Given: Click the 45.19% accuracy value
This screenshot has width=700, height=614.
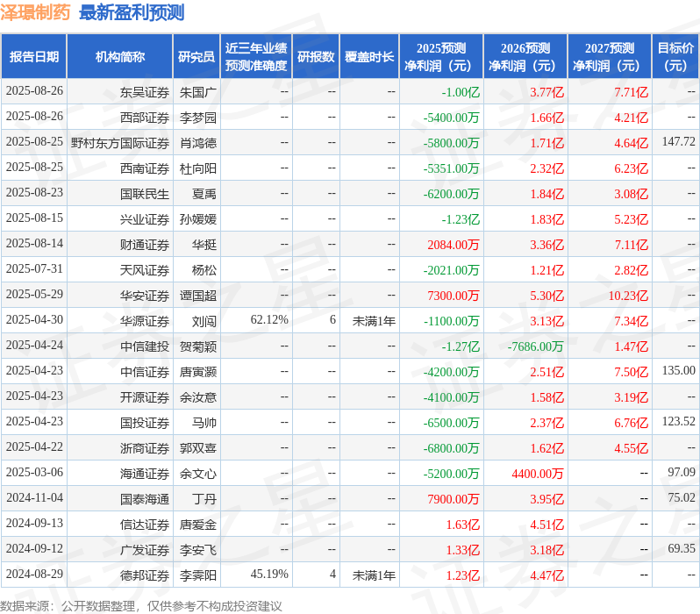Looking at the screenshot, I should (269, 575).
